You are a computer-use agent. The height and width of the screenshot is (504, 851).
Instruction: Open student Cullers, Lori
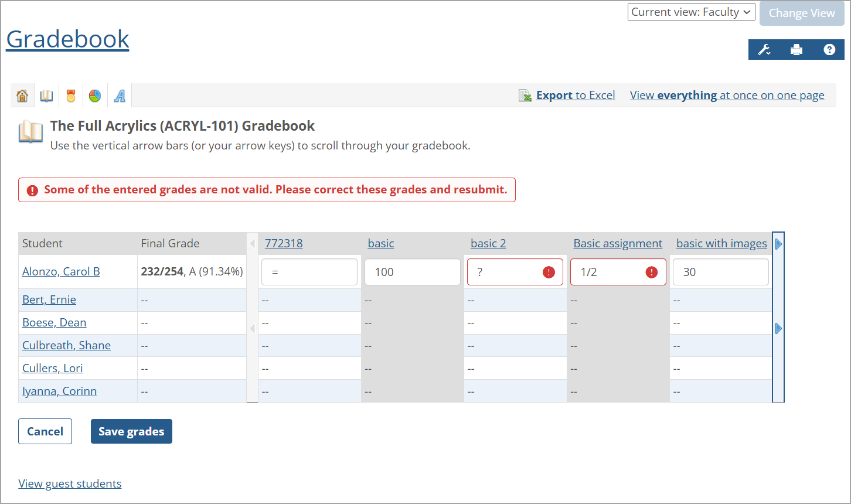click(x=52, y=368)
